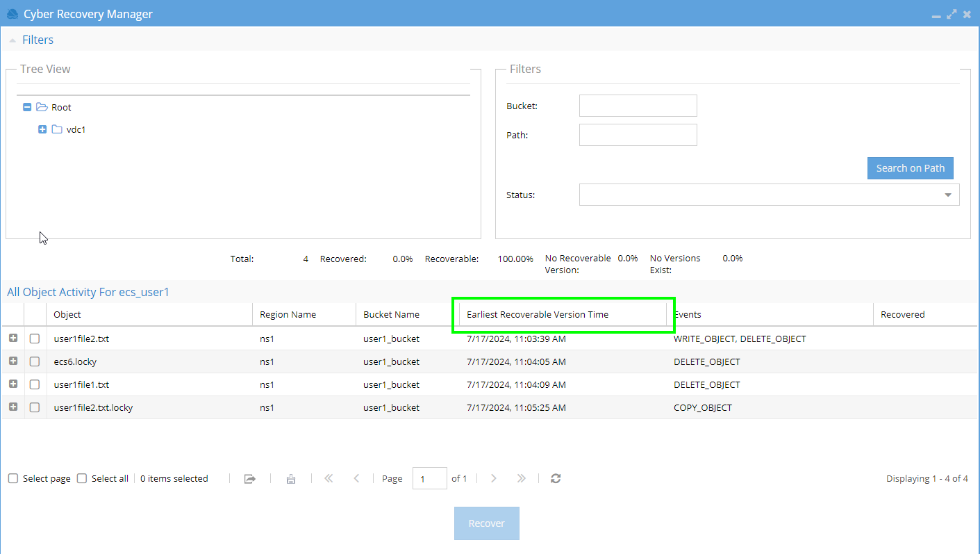
Task: Click the page number input field
Action: point(430,478)
